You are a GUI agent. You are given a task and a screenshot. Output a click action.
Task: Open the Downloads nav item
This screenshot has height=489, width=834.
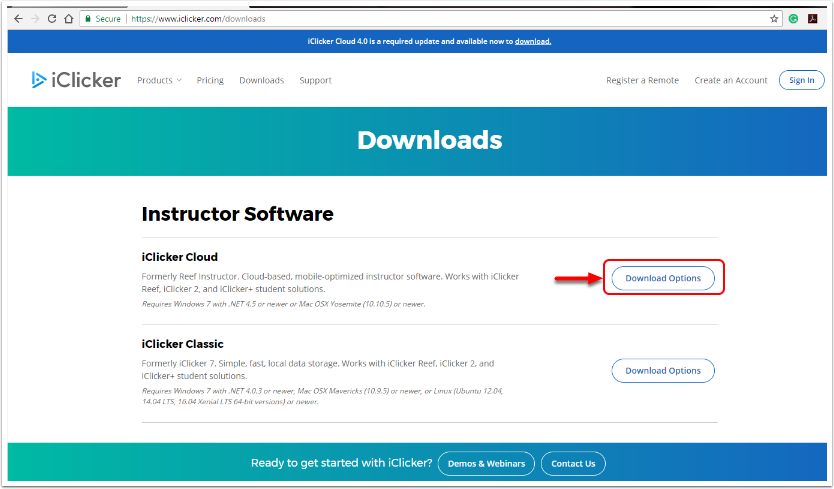(x=262, y=80)
